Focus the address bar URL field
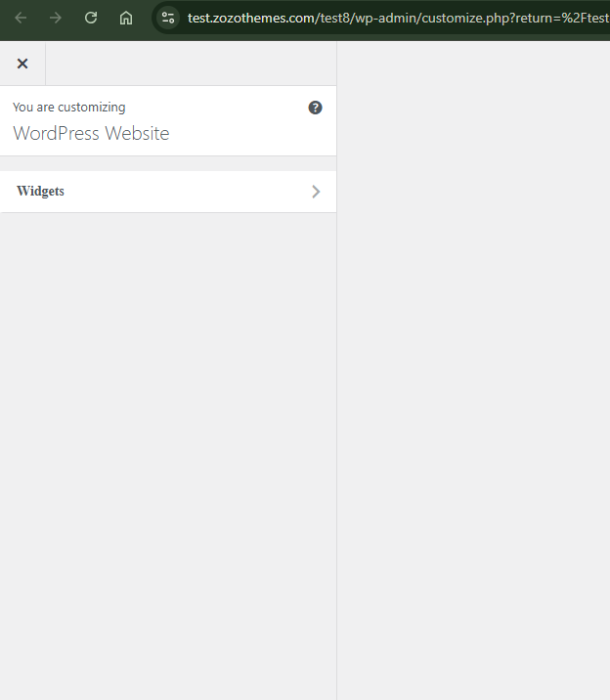 pos(397,18)
